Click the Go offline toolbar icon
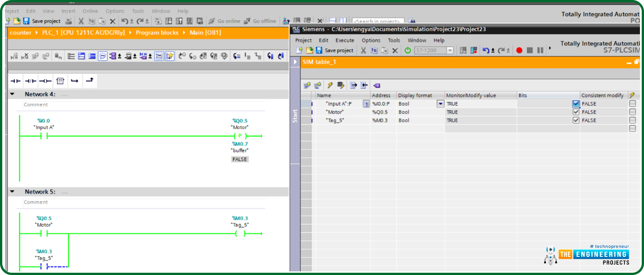The image size is (644, 275). 247,21
